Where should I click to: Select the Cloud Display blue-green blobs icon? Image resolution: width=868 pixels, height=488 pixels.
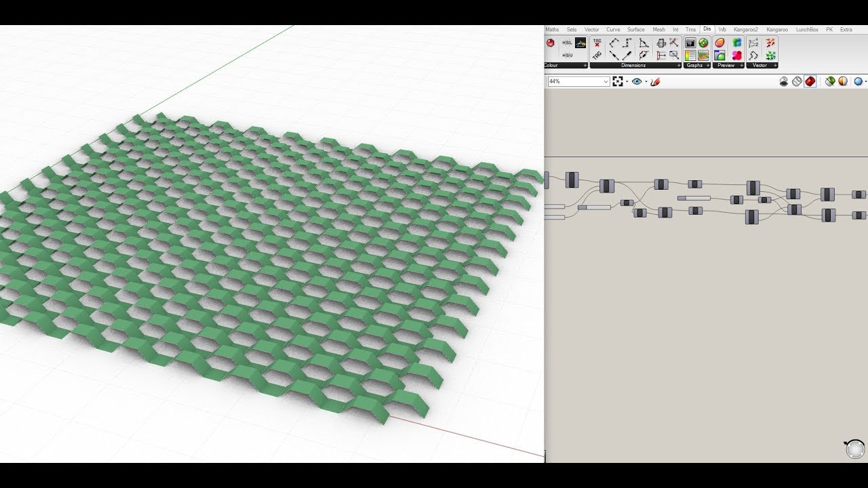coord(737,43)
